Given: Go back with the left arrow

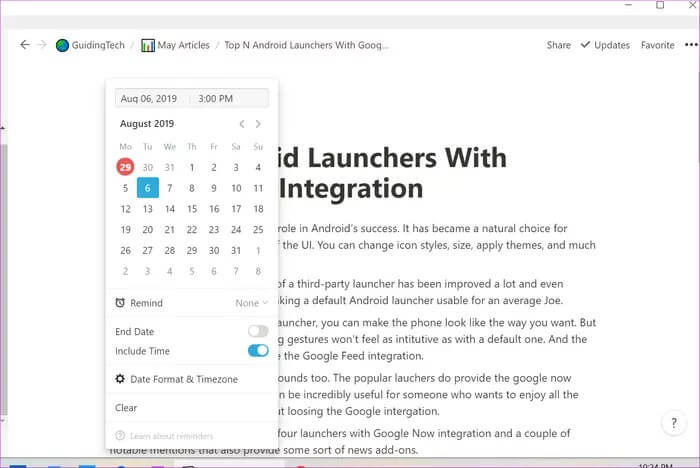Looking at the screenshot, I should coord(25,45).
